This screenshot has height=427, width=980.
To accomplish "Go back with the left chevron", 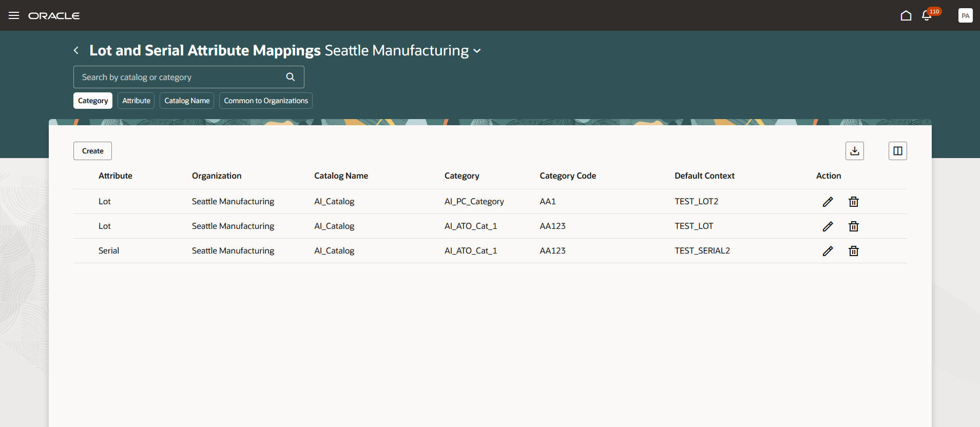I will pyautogui.click(x=76, y=50).
